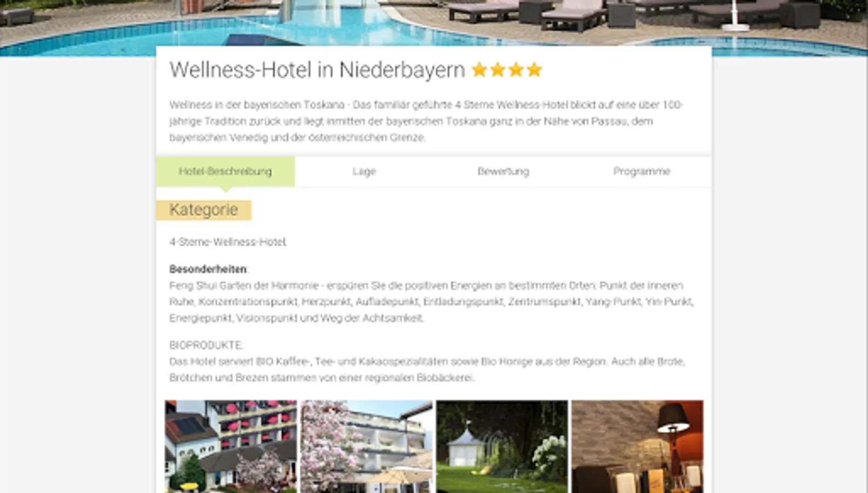Open the garden pavilion photo
The height and width of the screenshot is (493, 868).
tap(502, 446)
